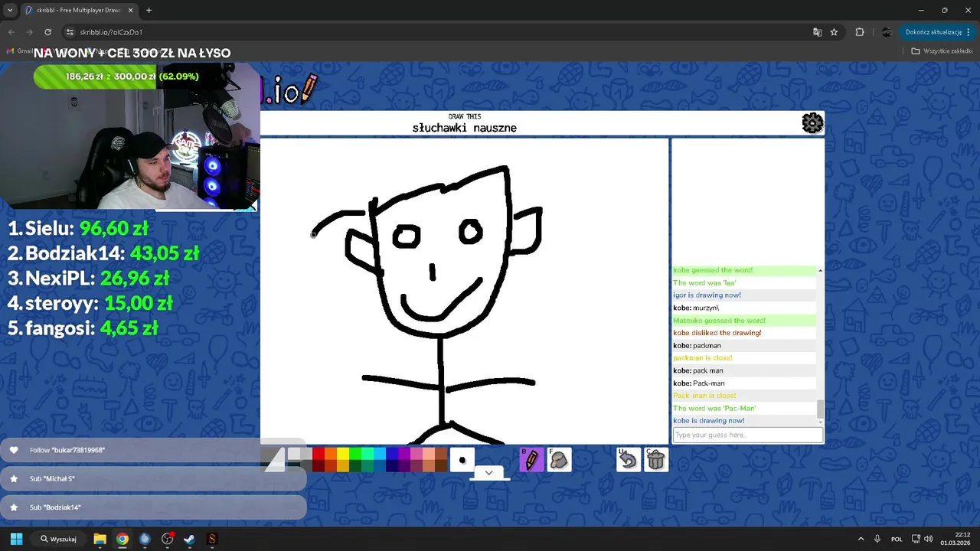The image size is (980, 551).
Task: Pick the peach color swatch
Action: (x=429, y=454)
